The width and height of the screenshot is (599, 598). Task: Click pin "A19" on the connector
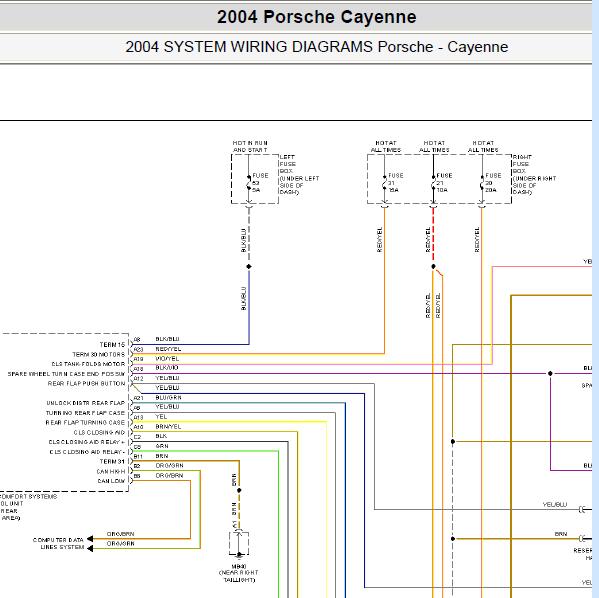coord(138,359)
